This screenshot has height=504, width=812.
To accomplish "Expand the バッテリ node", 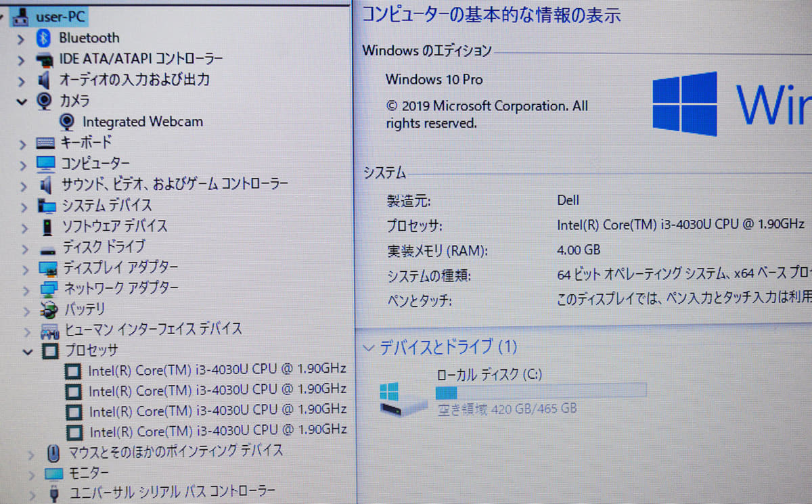I will click(27, 311).
